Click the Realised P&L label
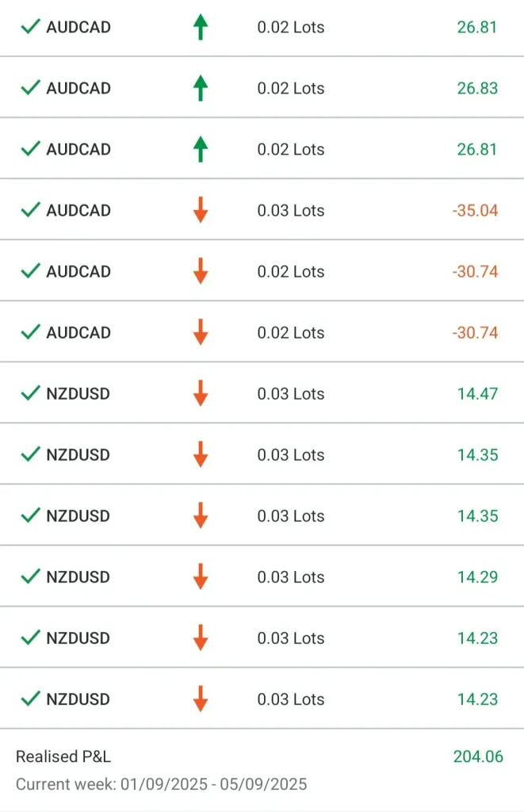 [x=63, y=756]
